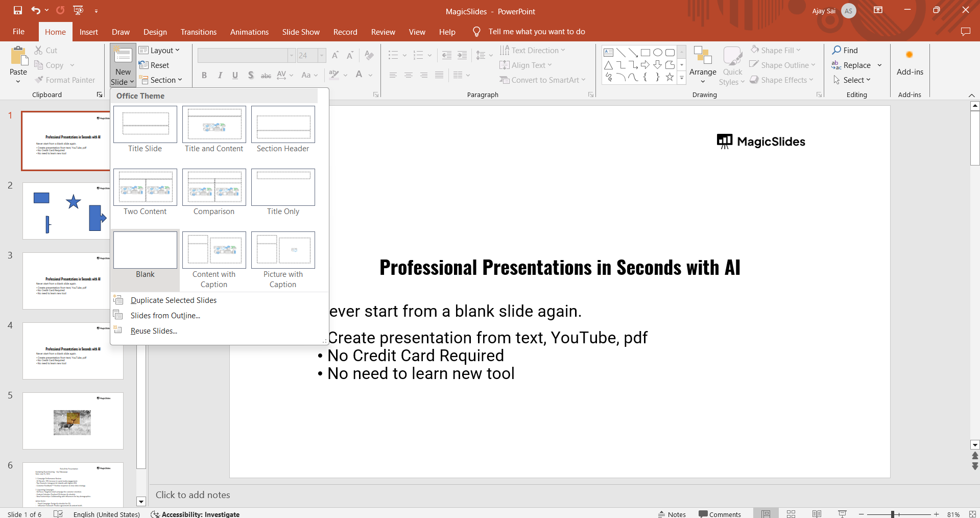Click the Undo arrow icon
Viewport: 980px width, 518px height.
(35, 10)
